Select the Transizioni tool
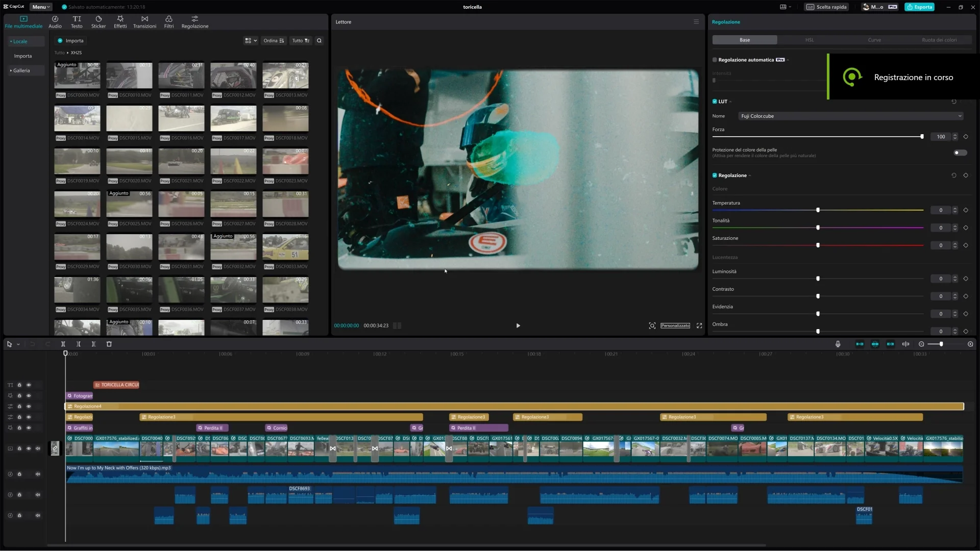This screenshot has width=980, height=551. click(x=144, y=21)
